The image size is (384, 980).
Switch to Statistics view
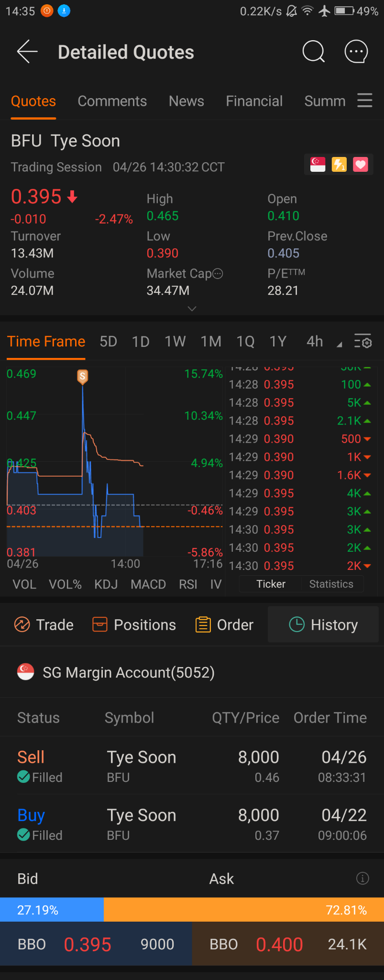(x=331, y=584)
